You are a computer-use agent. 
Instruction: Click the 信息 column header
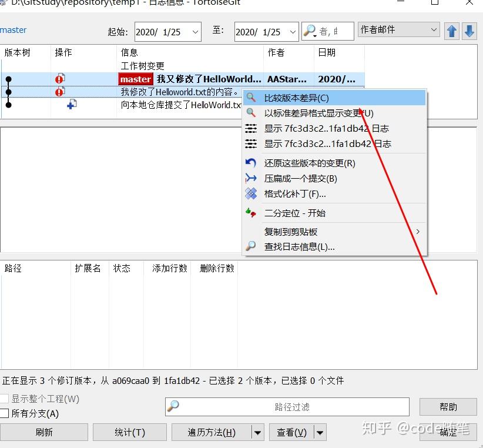190,52
